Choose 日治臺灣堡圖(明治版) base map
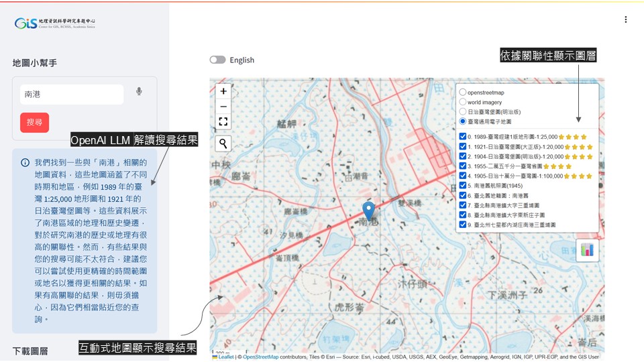This screenshot has height=362, width=644. click(462, 111)
